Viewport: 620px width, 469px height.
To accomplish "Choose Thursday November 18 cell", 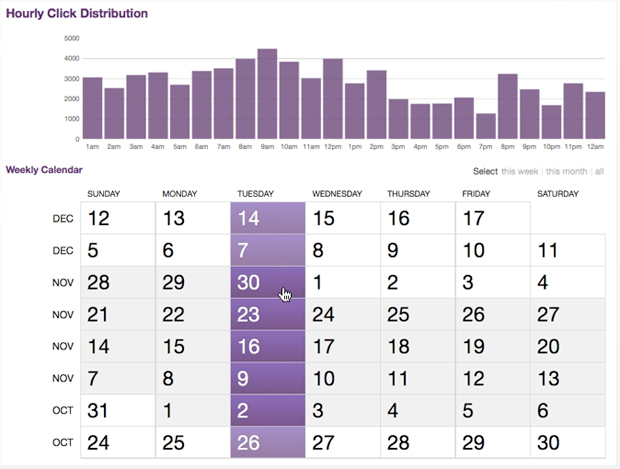I will point(417,347).
